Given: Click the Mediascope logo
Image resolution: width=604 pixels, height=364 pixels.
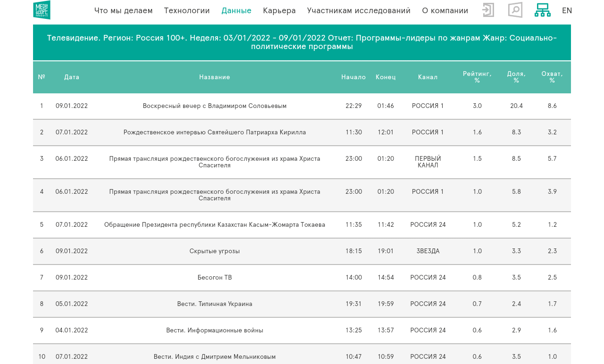Looking at the screenshot, I should point(42,10).
